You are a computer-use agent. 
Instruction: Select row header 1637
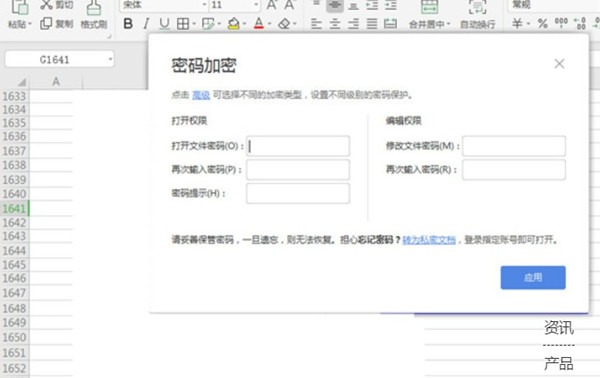click(15, 151)
